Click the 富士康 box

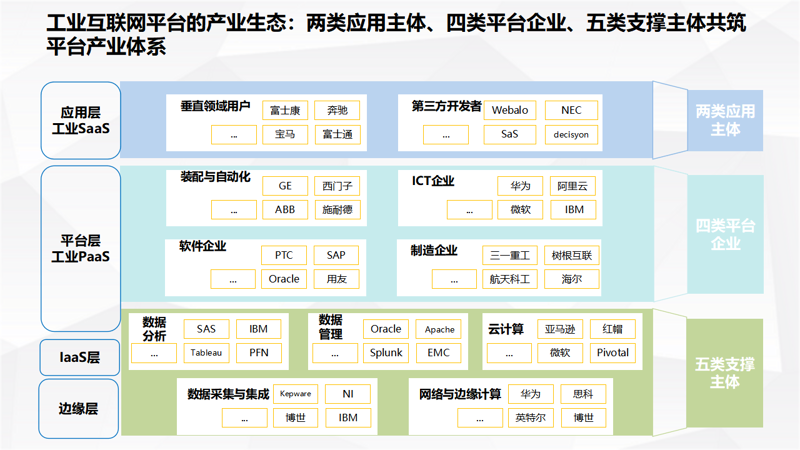(285, 110)
